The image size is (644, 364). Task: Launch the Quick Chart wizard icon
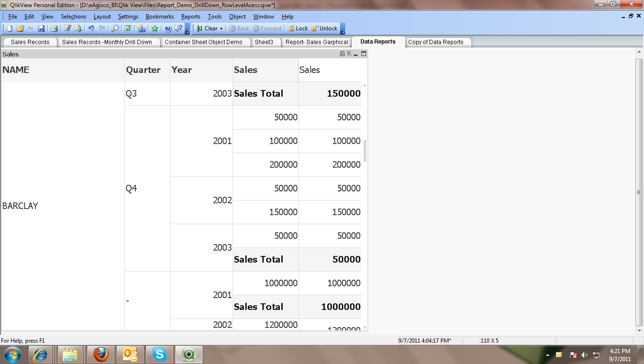(x=142, y=28)
